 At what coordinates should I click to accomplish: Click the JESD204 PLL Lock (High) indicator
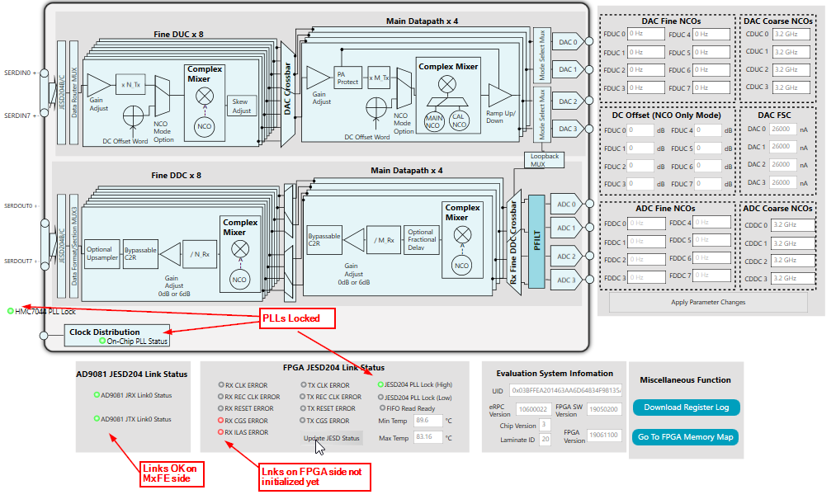(x=380, y=384)
